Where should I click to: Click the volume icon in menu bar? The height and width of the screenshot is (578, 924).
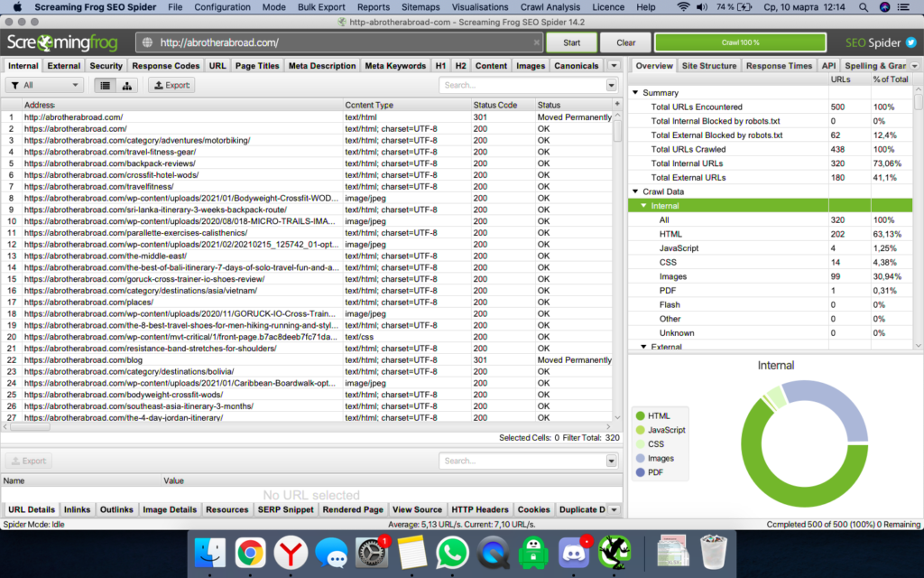point(702,7)
